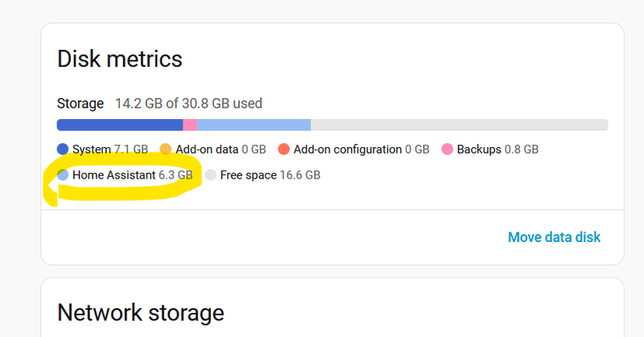644x337 pixels.
Task: Click the Network storage card heading
Action: (141, 312)
